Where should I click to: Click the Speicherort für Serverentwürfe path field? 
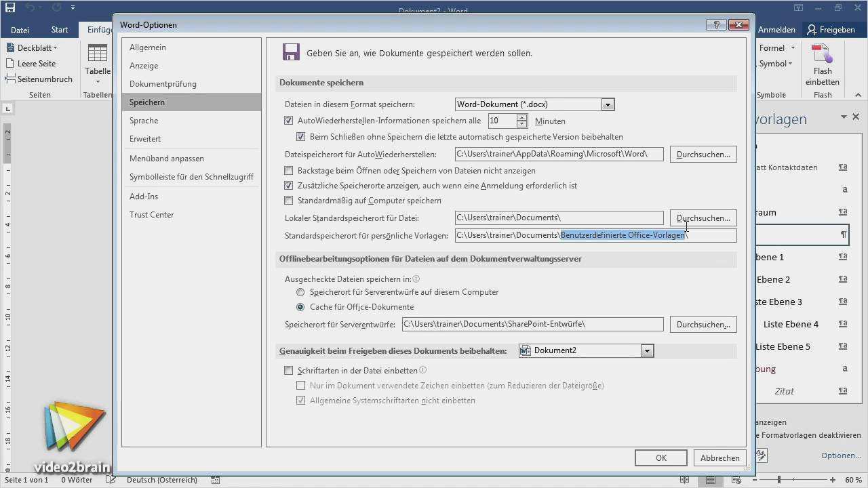[532, 324]
